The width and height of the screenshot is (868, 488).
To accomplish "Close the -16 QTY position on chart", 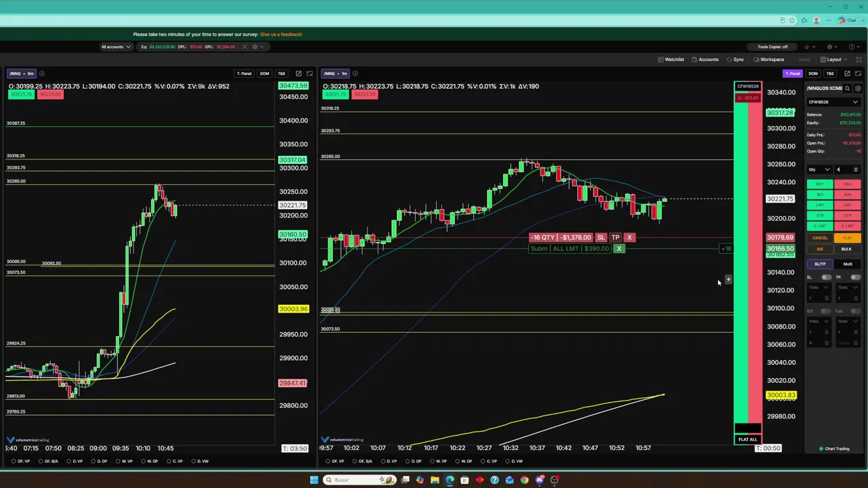I will point(629,237).
